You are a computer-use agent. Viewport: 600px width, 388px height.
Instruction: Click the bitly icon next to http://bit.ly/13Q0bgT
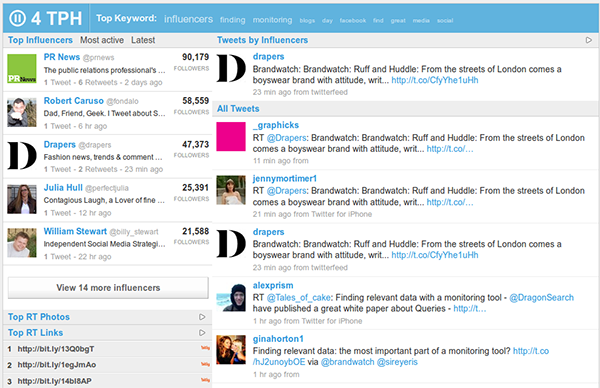(x=205, y=348)
